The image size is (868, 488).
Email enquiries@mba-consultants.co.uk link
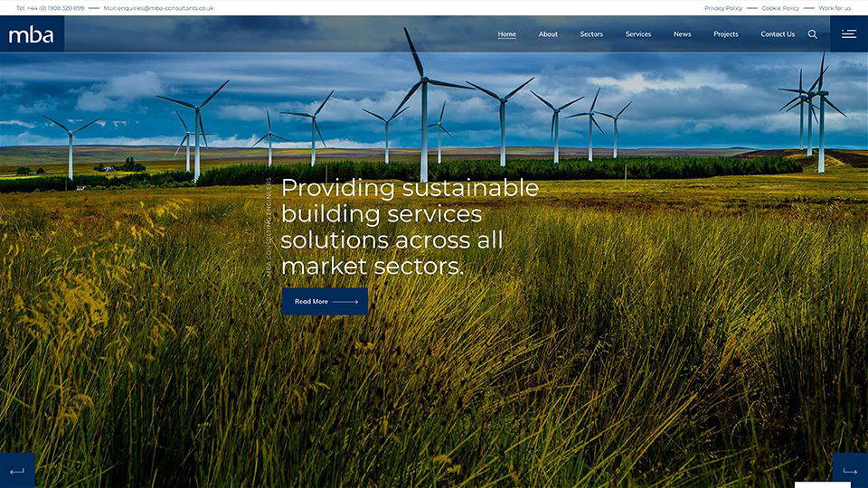[158, 8]
